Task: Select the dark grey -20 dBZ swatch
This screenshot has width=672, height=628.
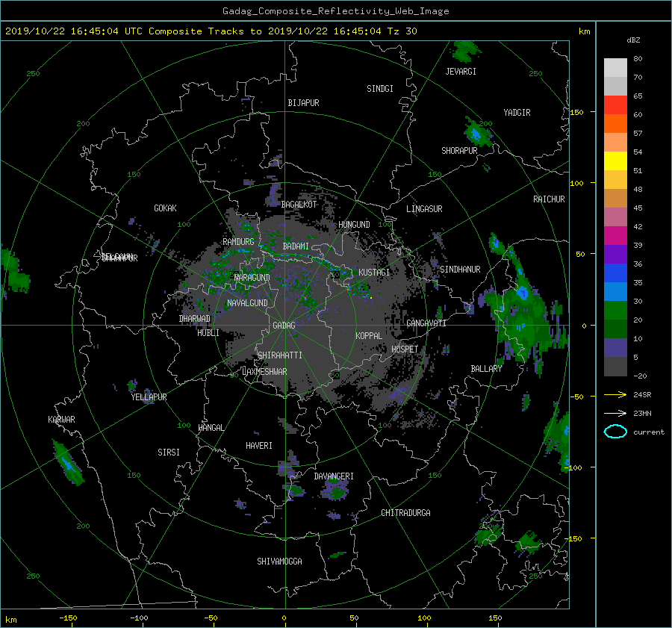Action: point(615,367)
